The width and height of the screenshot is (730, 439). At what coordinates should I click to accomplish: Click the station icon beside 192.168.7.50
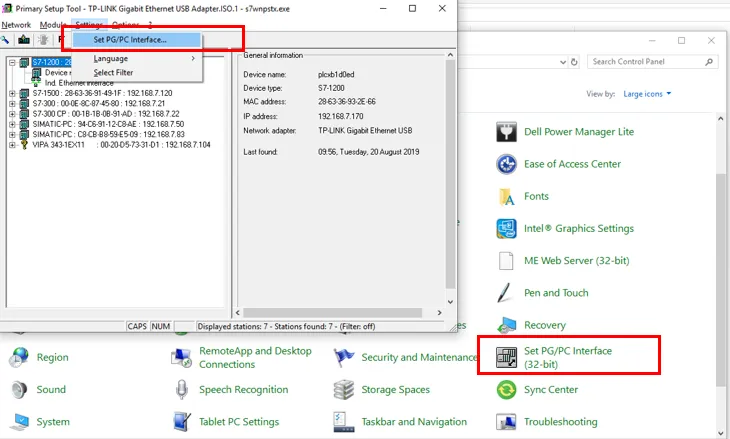pos(24,124)
